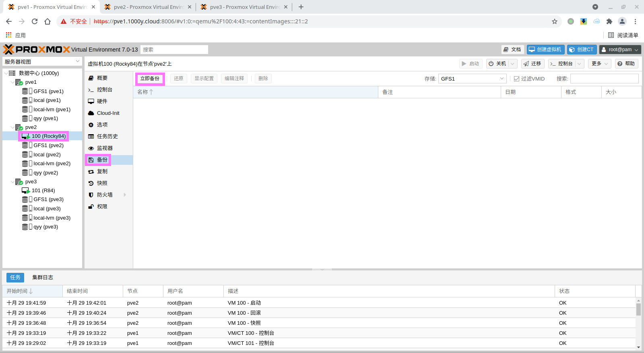Open the Monitor (监视器) eye icon
Viewport: 644px width, 353px height.
pyautogui.click(x=91, y=148)
